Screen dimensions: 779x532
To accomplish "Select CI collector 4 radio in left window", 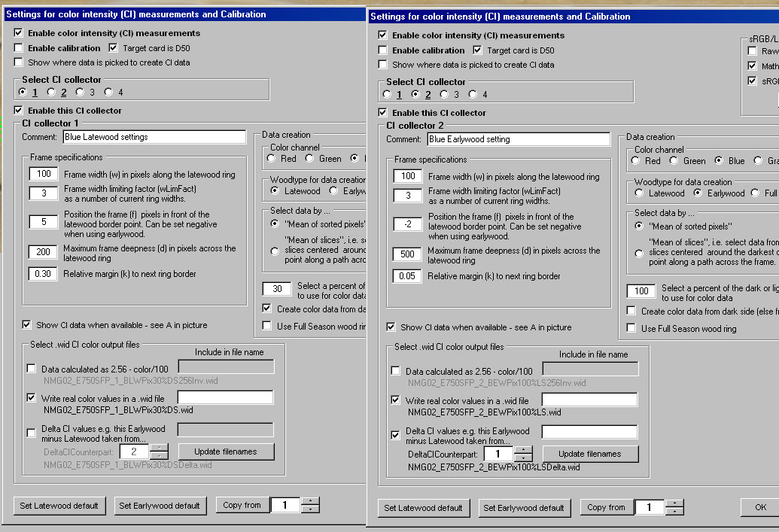I will (109, 92).
